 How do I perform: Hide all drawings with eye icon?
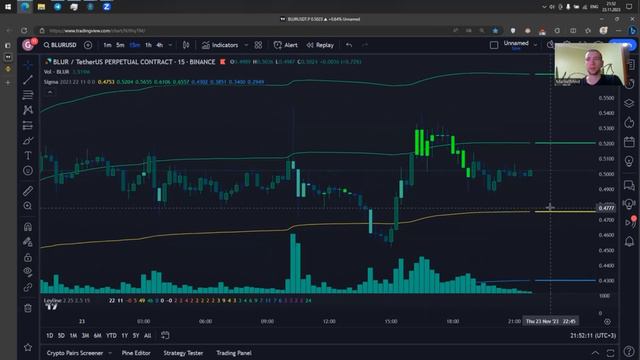[28, 271]
